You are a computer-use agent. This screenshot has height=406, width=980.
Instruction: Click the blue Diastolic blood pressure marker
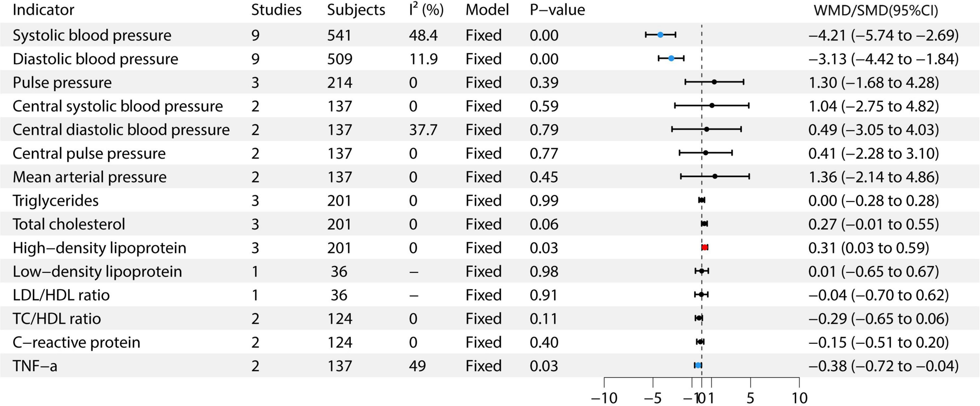tap(671, 59)
